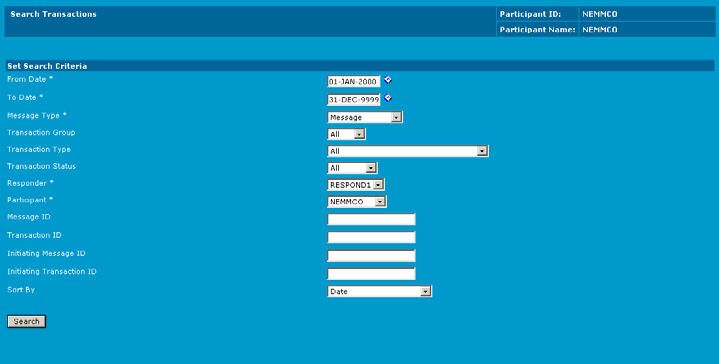Open the Participant dropdown showing NEMMCO
The width and height of the screenshot is (719, 364).
tap(357, 202)
